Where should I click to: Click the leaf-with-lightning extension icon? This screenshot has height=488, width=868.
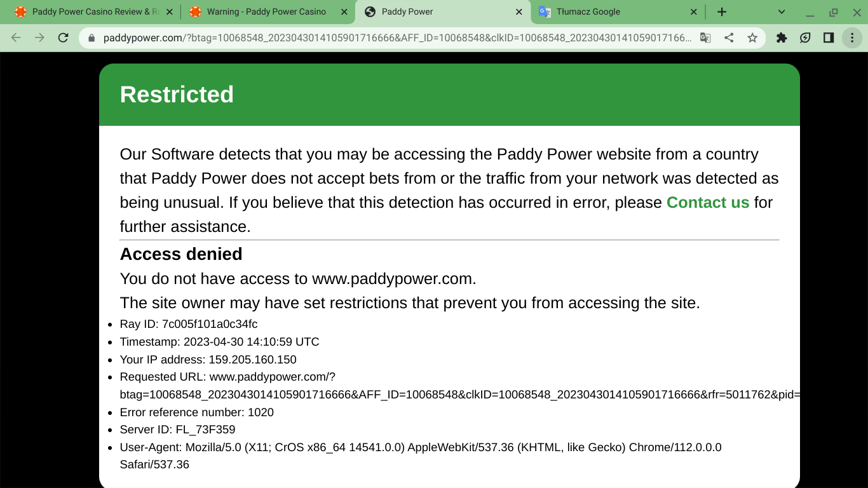click(x=805, y=38)
